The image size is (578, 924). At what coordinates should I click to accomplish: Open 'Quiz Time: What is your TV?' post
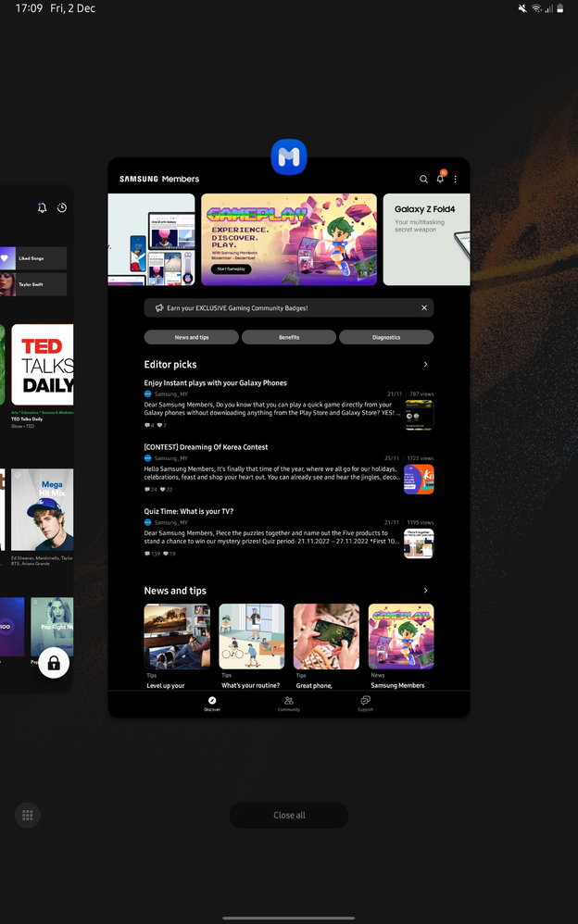tap(189, 511)
